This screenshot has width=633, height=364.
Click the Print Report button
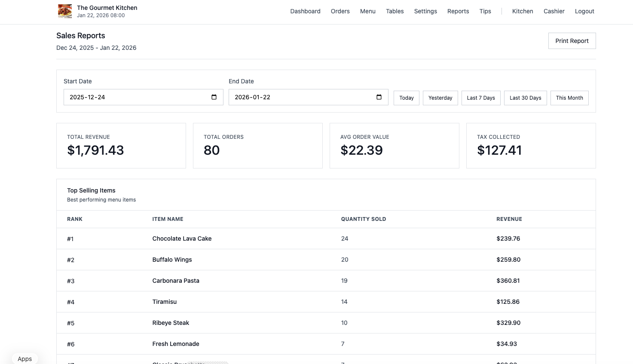tap(572, 40)
